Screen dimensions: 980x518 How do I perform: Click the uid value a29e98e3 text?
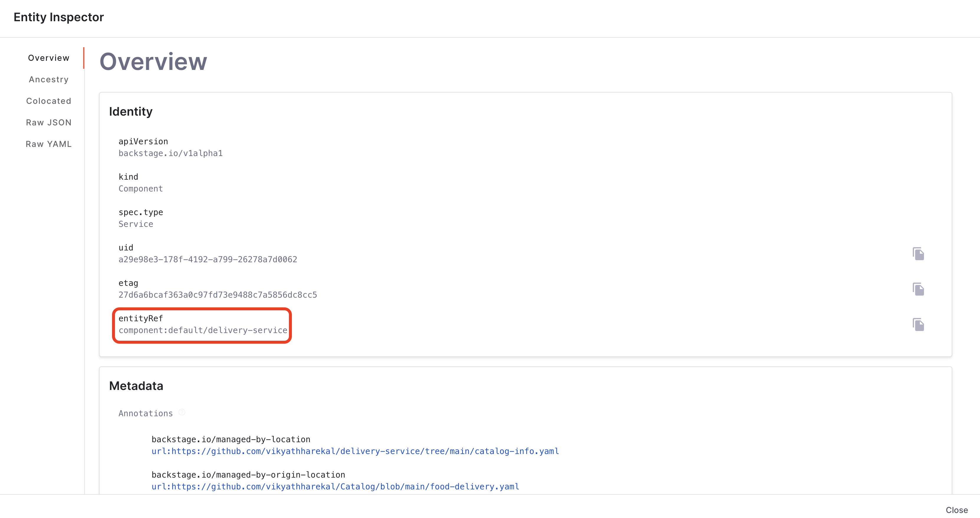208,259
